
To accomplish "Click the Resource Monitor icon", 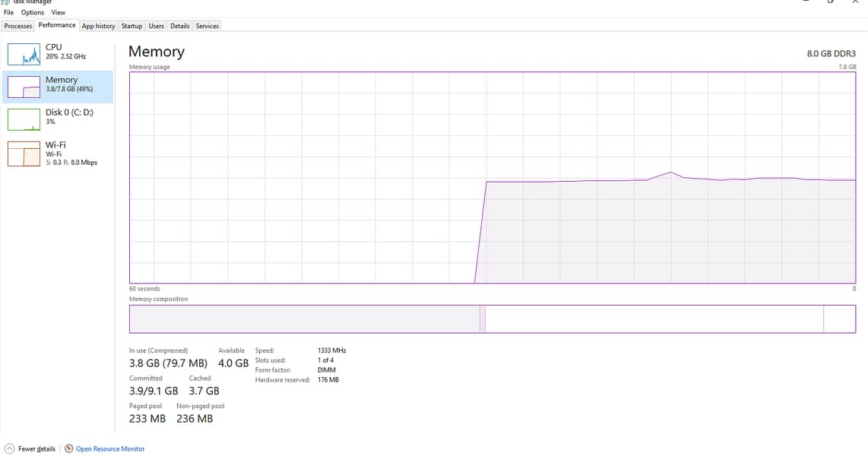I will pos(68,449).
